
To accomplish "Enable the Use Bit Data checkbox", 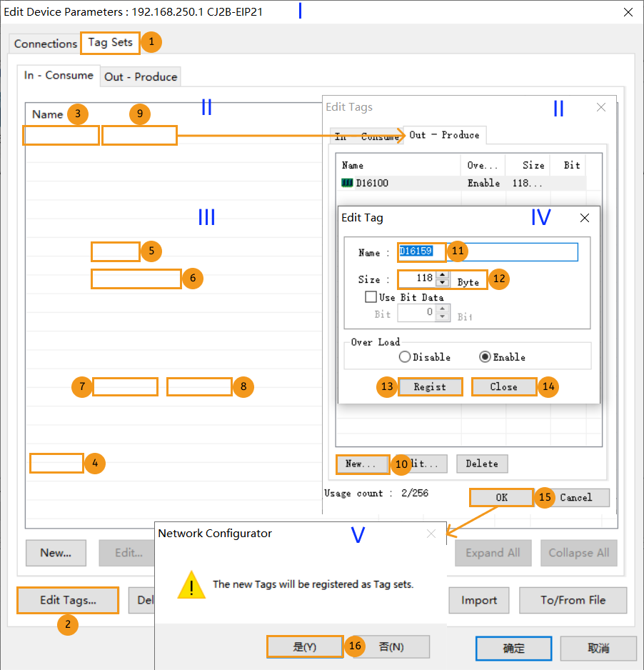I will [x=371, y=297].
